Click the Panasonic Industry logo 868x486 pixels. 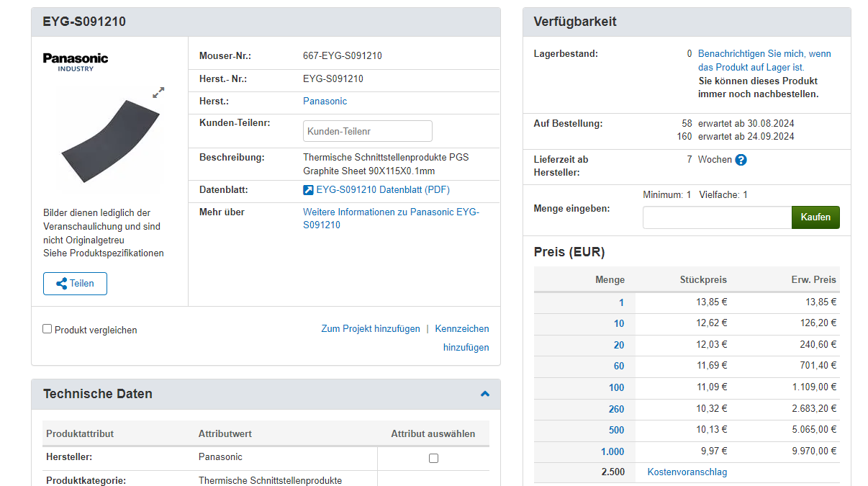coord(76,61)
